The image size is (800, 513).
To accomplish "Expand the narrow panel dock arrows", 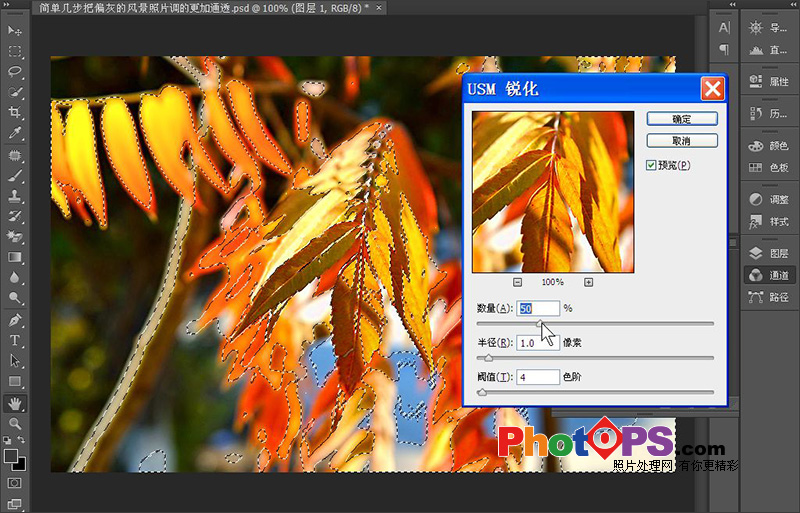I will point(733,5).
